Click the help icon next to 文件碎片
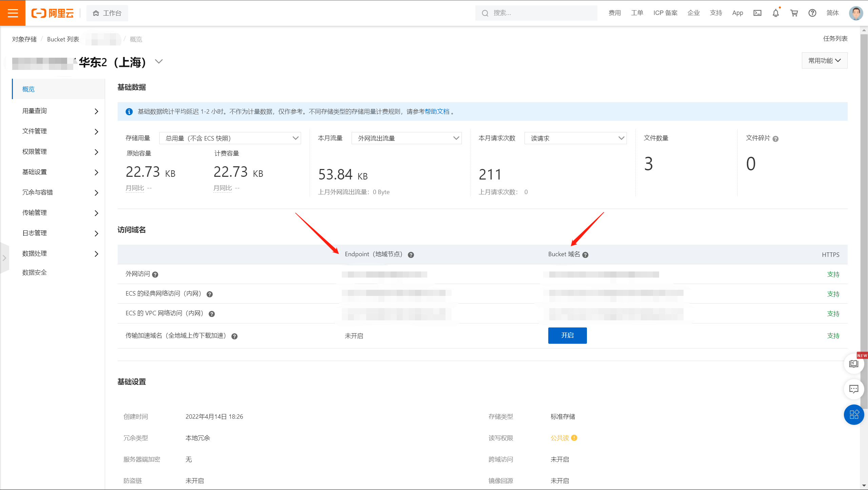This screenshot has height=490, width=868. pos(775,139)
